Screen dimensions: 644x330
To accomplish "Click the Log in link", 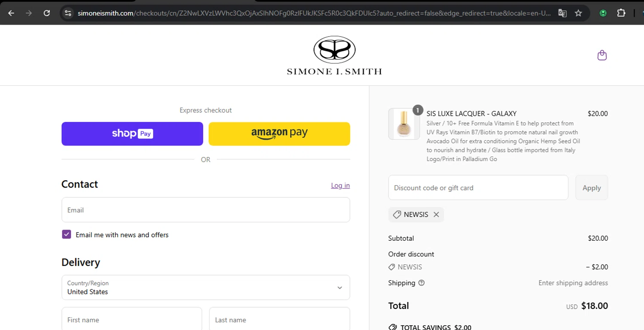I will (340, 185).
